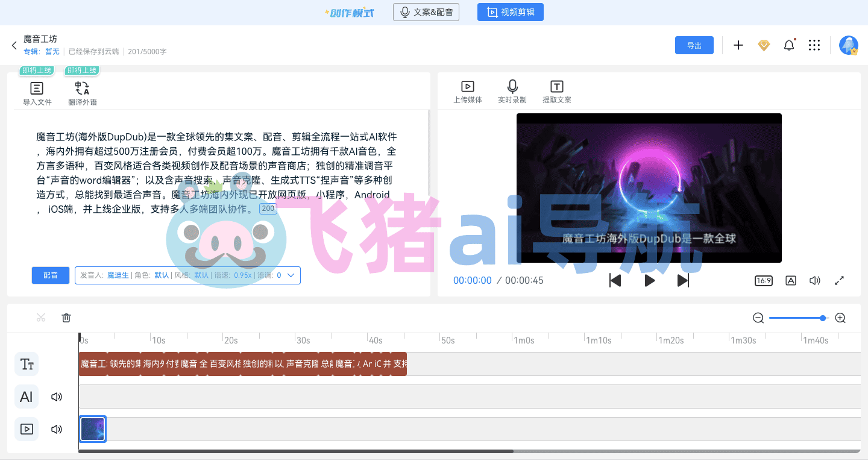Image resolution: width=868 pixels, height=461 pixels.
Task: Click the first subtitle clip 魔音工
Action: pos(93,364)
